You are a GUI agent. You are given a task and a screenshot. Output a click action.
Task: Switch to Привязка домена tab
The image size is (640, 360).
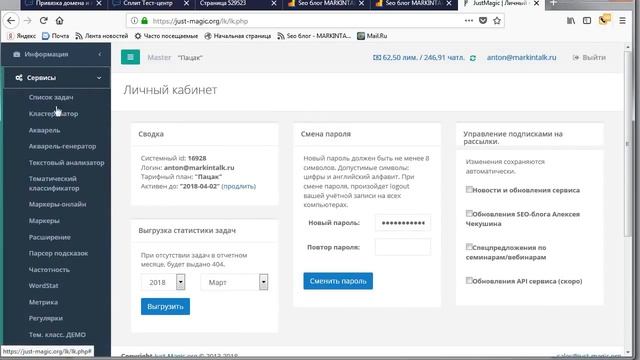tap(63, 3)
